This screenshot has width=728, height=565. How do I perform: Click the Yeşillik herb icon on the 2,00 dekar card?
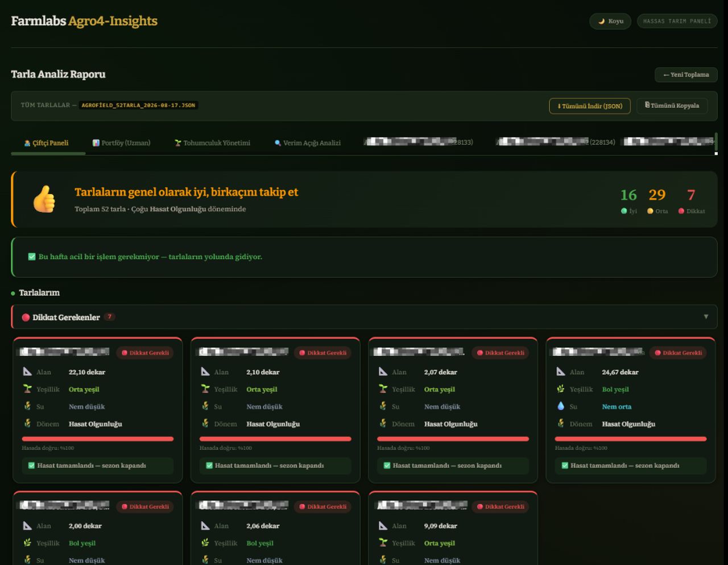coord(27,543)
